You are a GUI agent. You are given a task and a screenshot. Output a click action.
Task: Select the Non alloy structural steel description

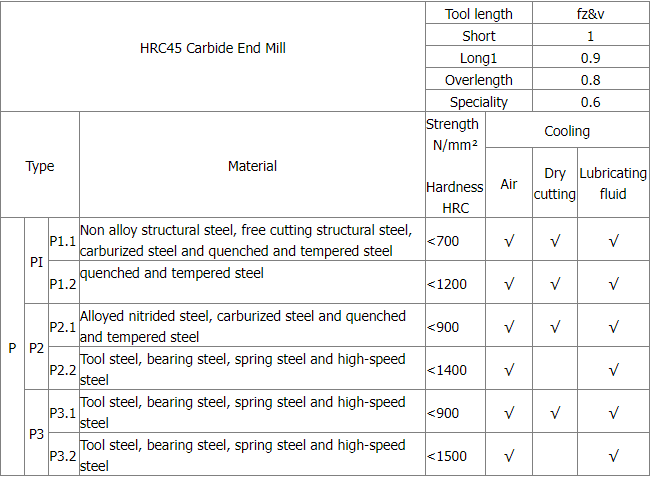[246, 241]
